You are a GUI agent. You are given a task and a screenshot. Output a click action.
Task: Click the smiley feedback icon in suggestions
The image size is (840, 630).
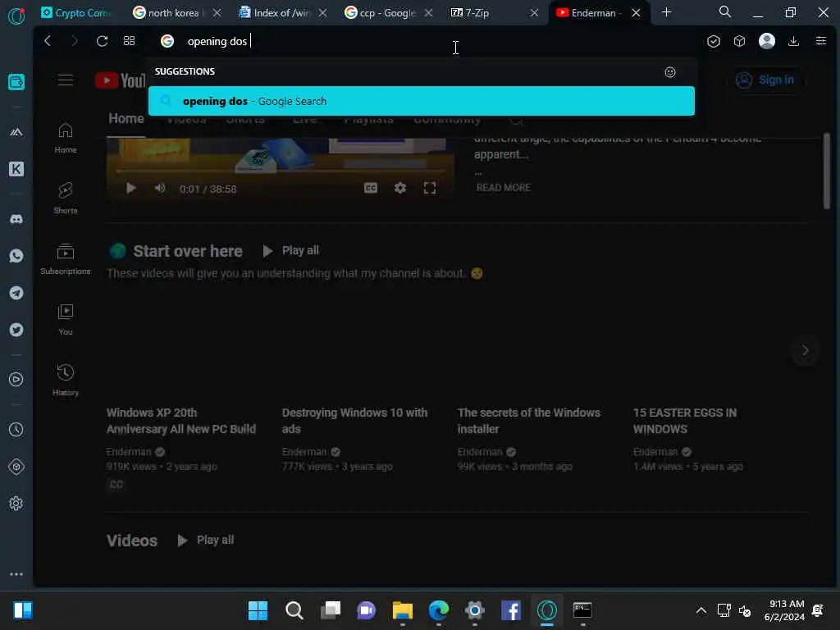pos(669,72)
